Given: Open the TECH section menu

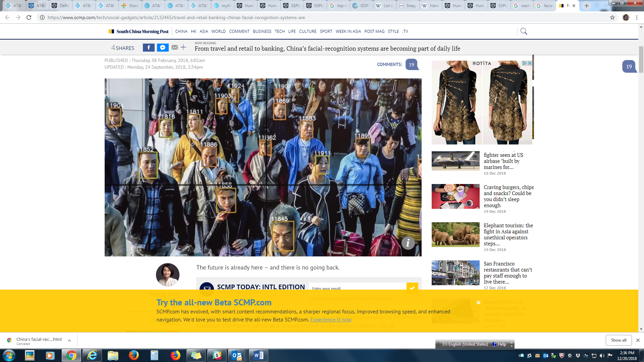Looking at the screenshot, I should [279, 32].
